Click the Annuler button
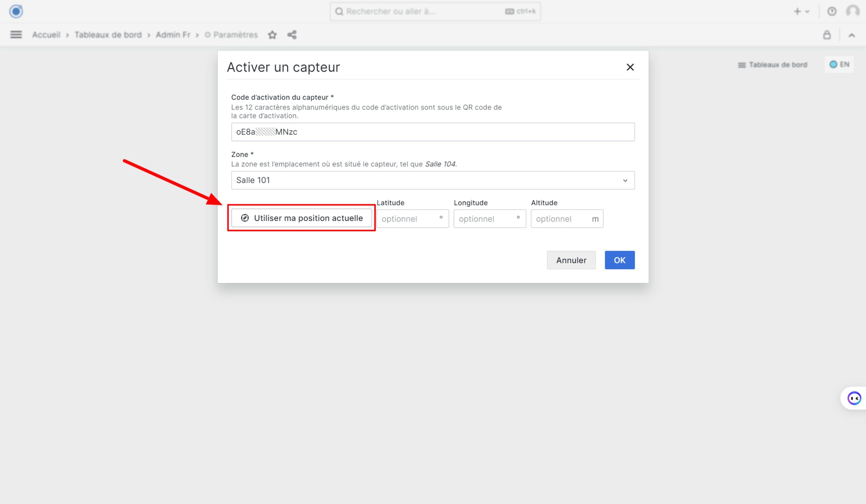The width and height of the screenshot is (866, 504). click(x=571, y=260)
